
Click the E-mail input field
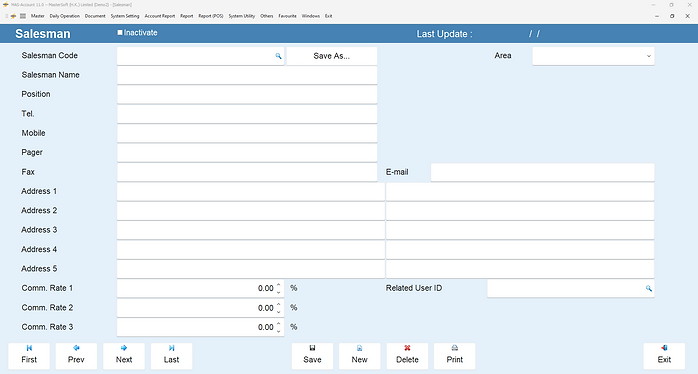click(x=543, y=172)
